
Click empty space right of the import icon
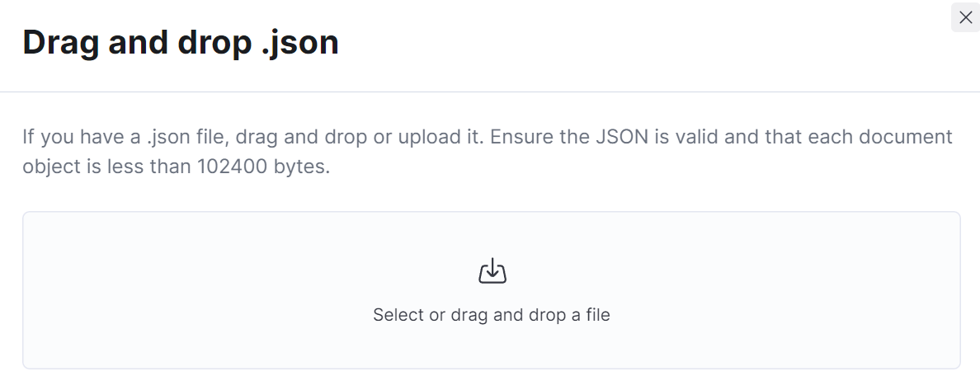point(731,271)
